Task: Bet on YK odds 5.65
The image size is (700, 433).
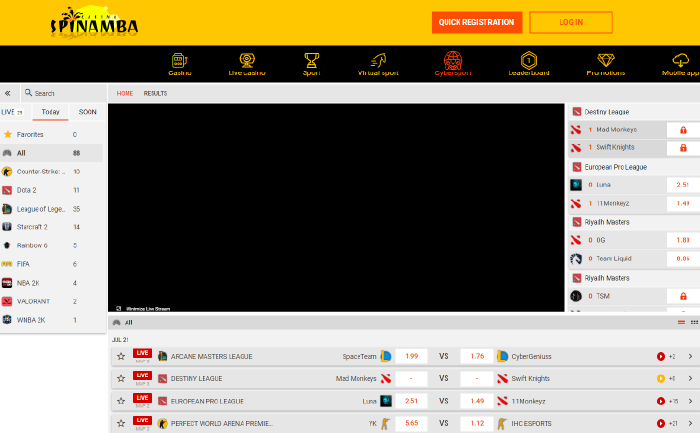Action: coord(412,423)
